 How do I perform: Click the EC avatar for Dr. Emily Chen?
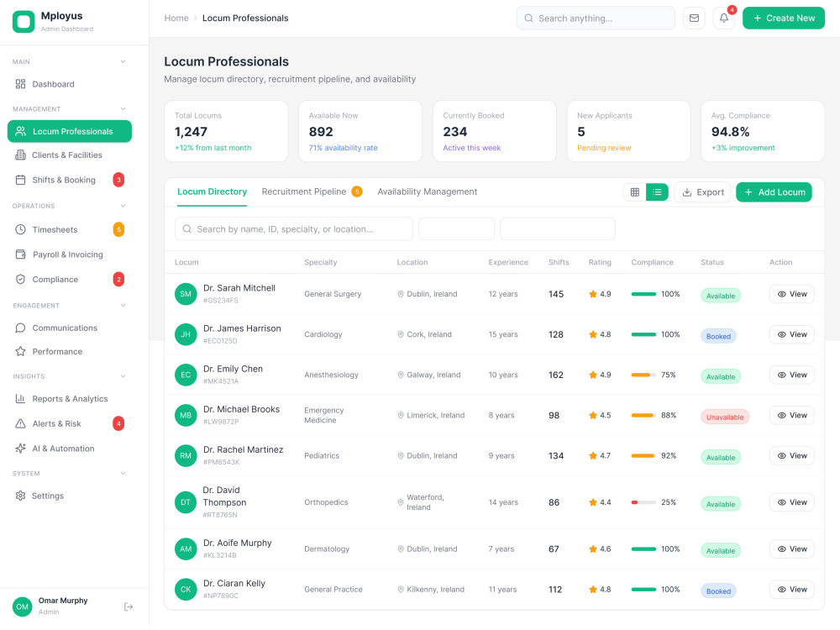tap(186, 375)
